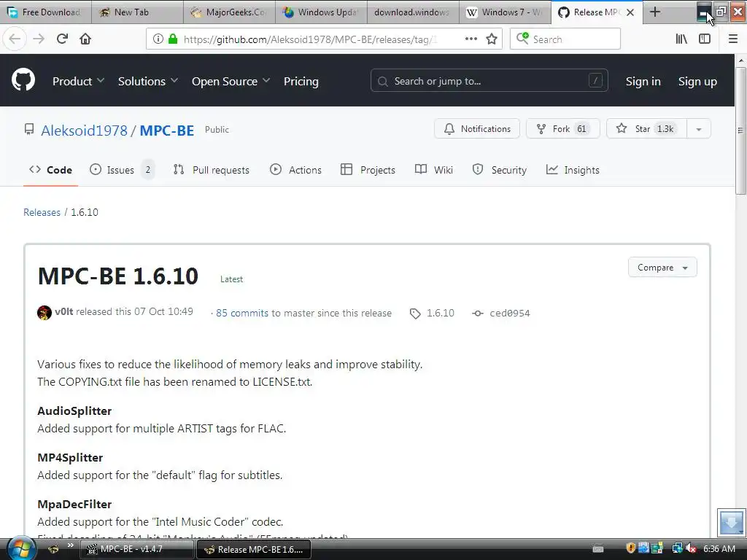Close the Release MPC-BE tab

pos(630,12)
